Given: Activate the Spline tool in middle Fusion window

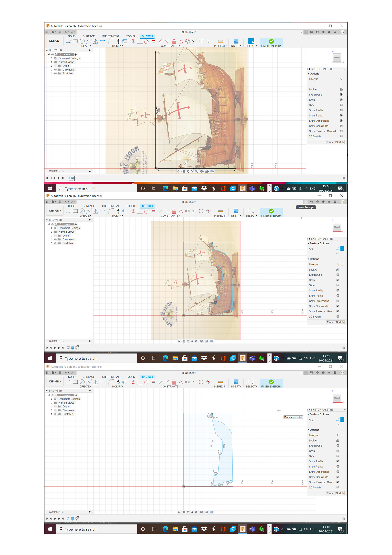Looking at the screenshot, I should pos(89,211).
